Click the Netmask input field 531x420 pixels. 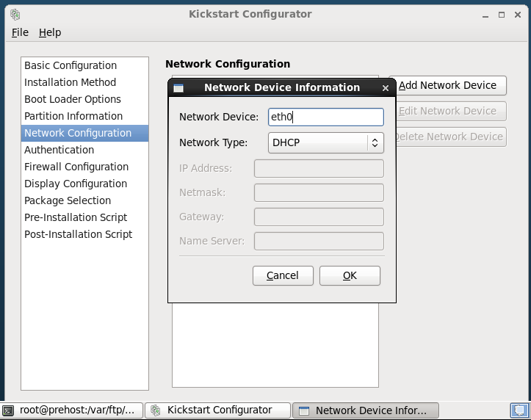coord(319,192)
